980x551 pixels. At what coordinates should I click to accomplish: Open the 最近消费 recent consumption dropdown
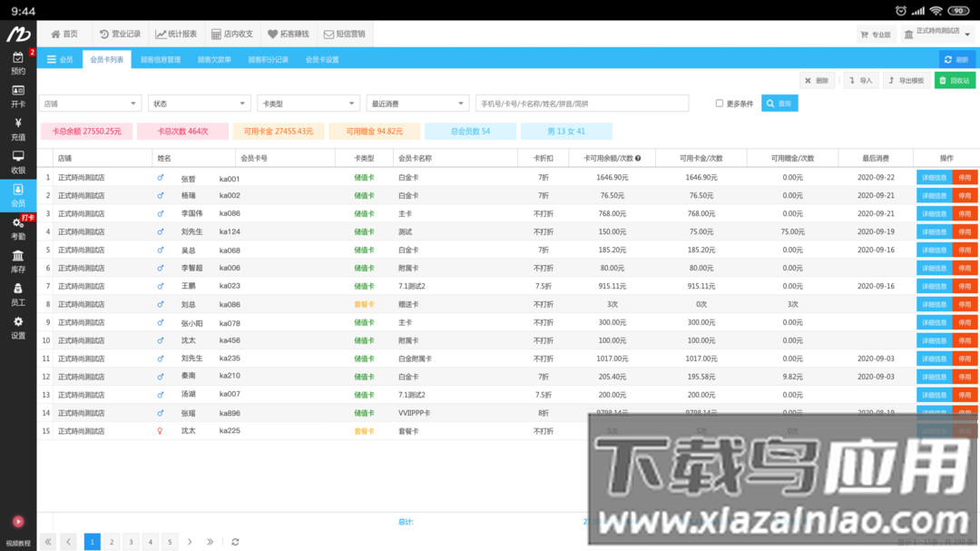click(x=416, y=103)
